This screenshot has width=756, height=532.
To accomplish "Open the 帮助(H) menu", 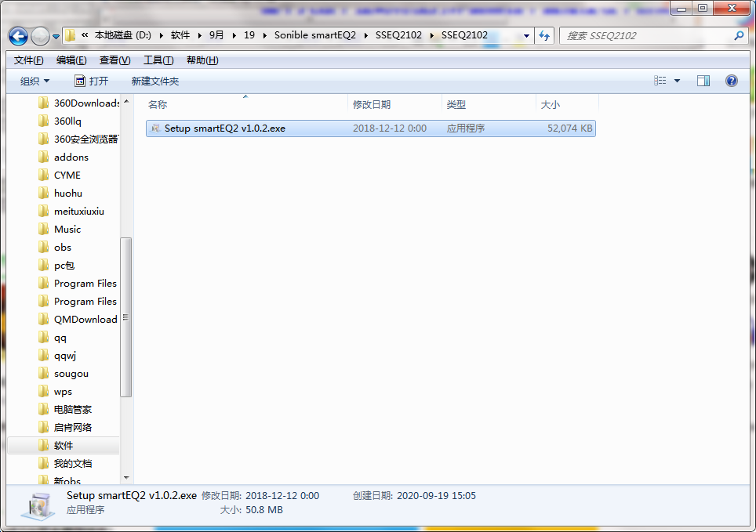I will point(202,60).
